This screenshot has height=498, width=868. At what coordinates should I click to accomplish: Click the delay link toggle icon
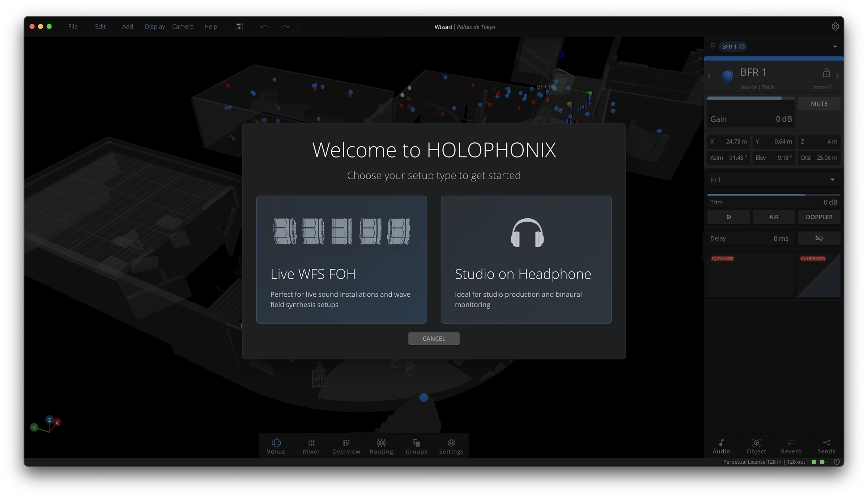819,239
